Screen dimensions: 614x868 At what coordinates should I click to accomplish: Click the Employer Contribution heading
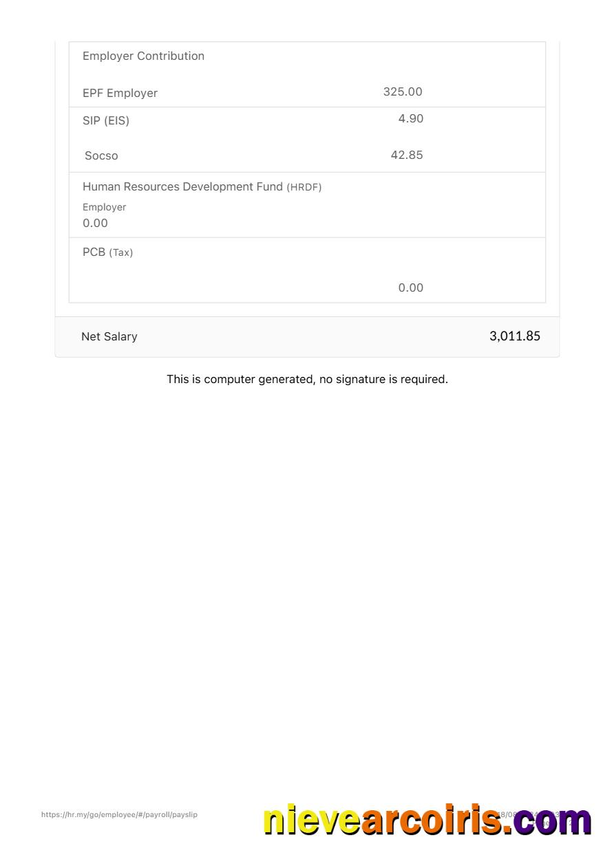pyautogui.click(x=143, y=56)
